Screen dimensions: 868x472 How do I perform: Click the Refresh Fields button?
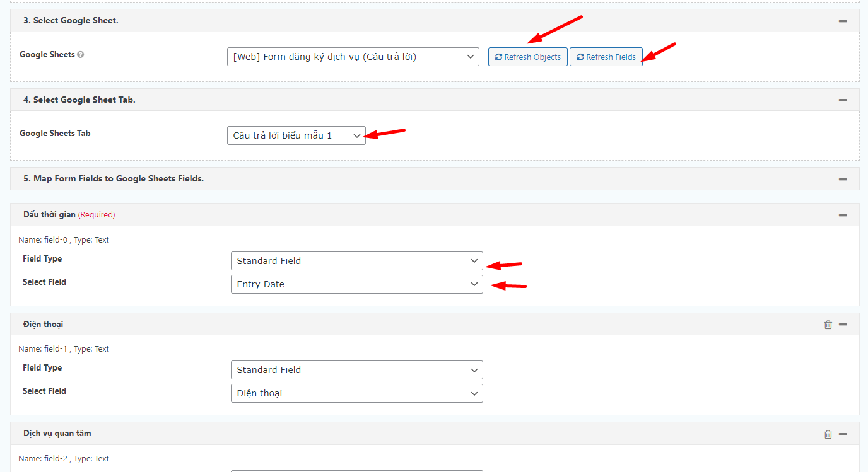click(x=606, y=57)
